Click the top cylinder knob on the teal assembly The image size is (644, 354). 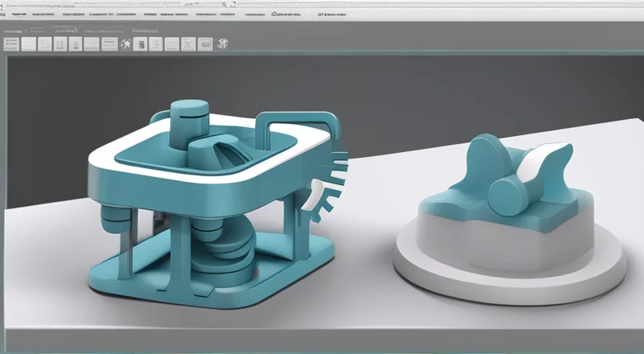189,123
